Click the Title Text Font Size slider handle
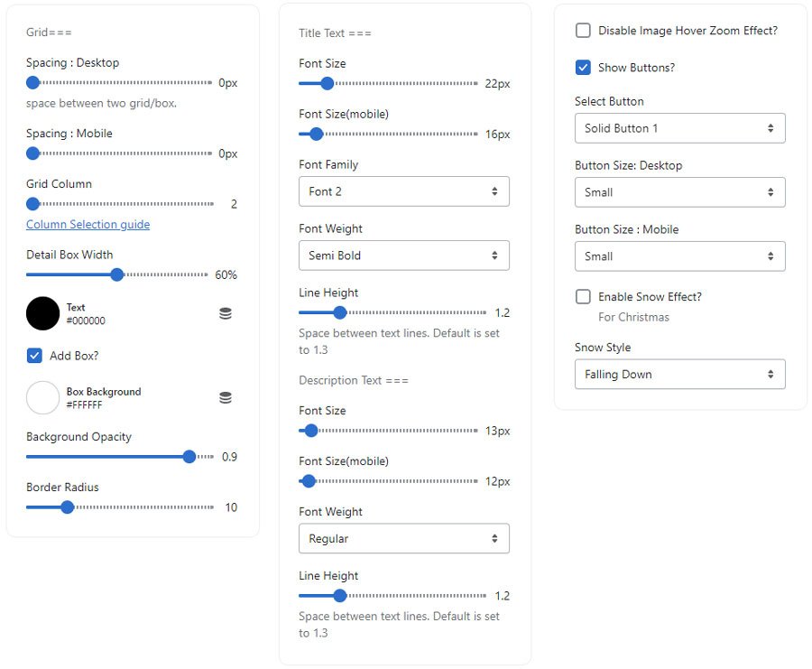The image size is (812, 669). 327,84
